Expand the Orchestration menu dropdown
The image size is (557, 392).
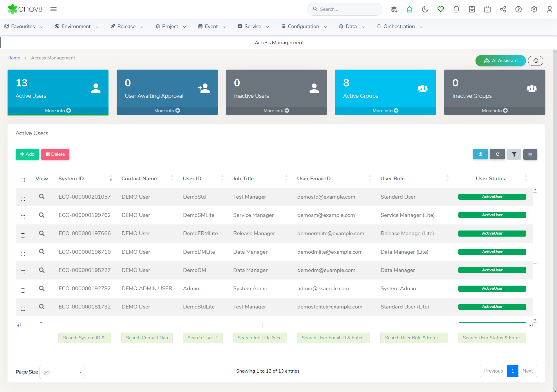pos(399,26)
